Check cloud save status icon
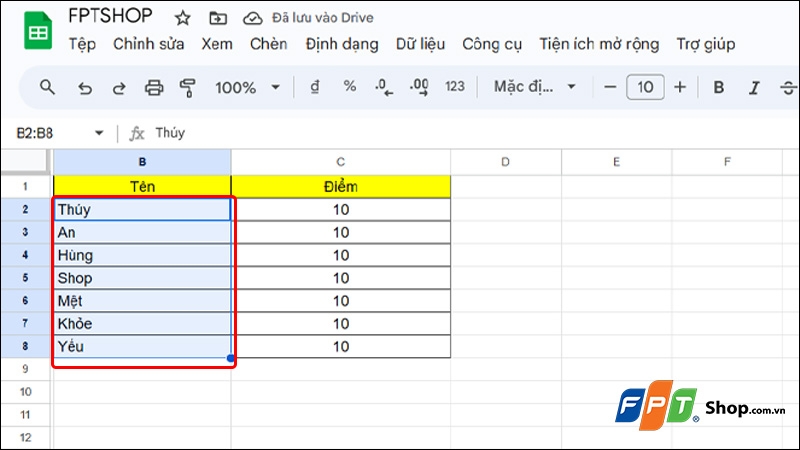 252,18
